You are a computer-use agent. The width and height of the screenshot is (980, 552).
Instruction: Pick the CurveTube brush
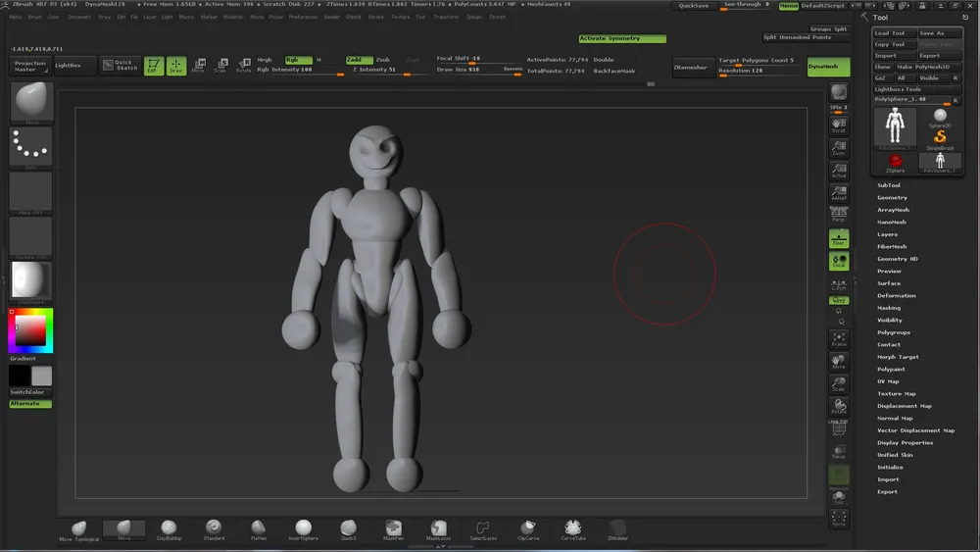click(571, 528)
